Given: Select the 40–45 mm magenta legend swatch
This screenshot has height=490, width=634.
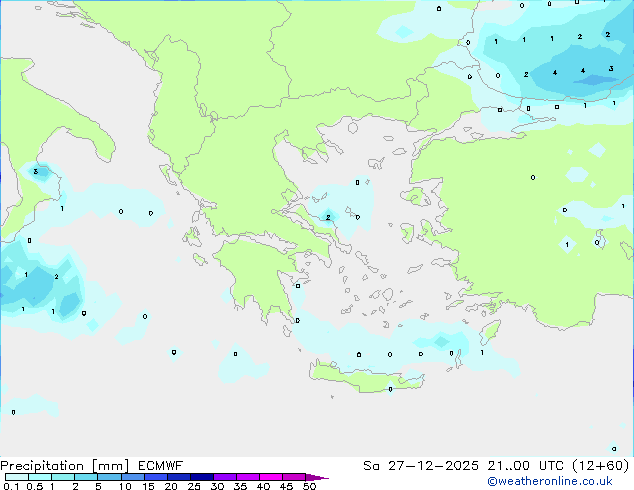Looking at the screenshot, I should [271, 477].
